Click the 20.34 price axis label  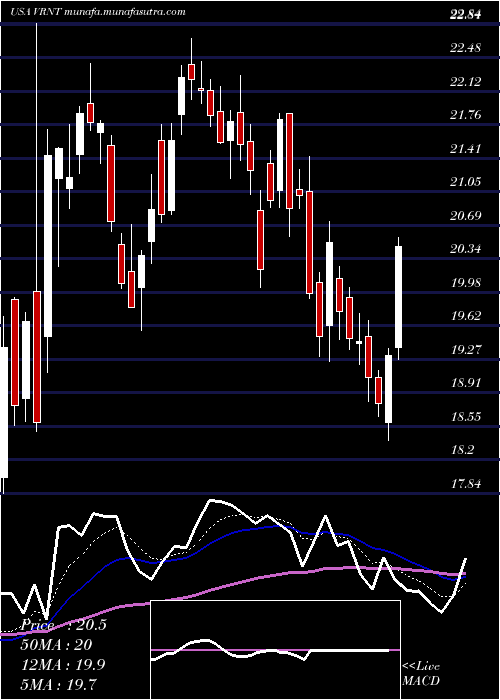(466, 249)
